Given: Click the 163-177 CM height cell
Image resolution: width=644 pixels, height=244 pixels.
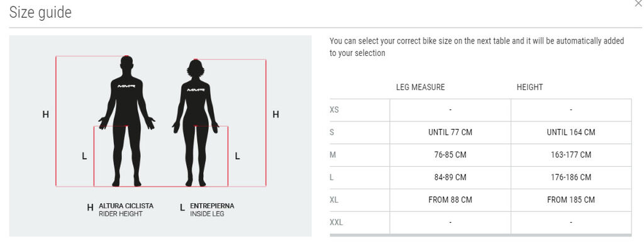Looking at the screenshot, I should (x=571, y=155).
